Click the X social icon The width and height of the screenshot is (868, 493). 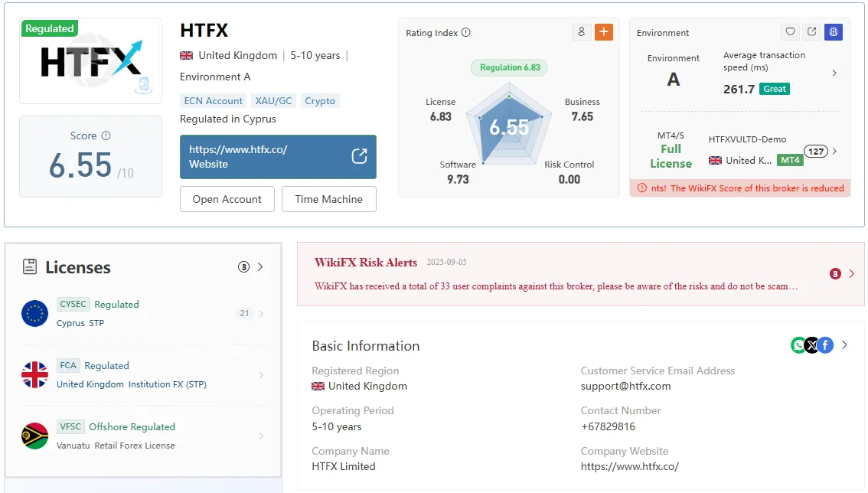coord(811,345)
